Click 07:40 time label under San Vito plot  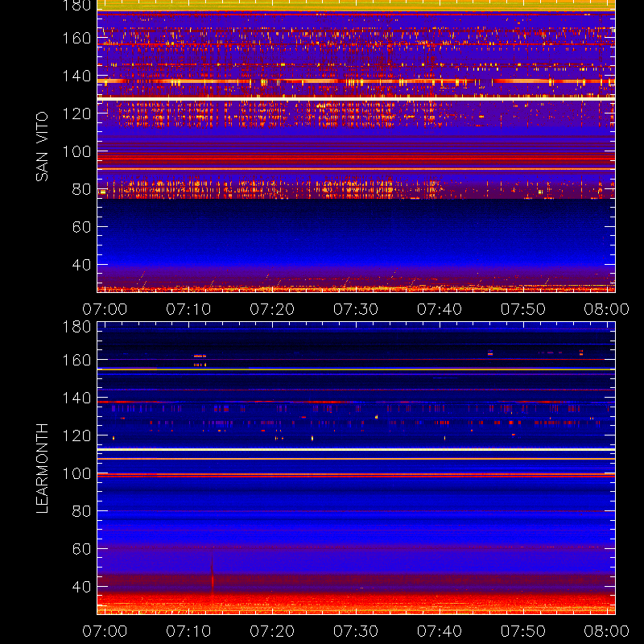[440, 309]
